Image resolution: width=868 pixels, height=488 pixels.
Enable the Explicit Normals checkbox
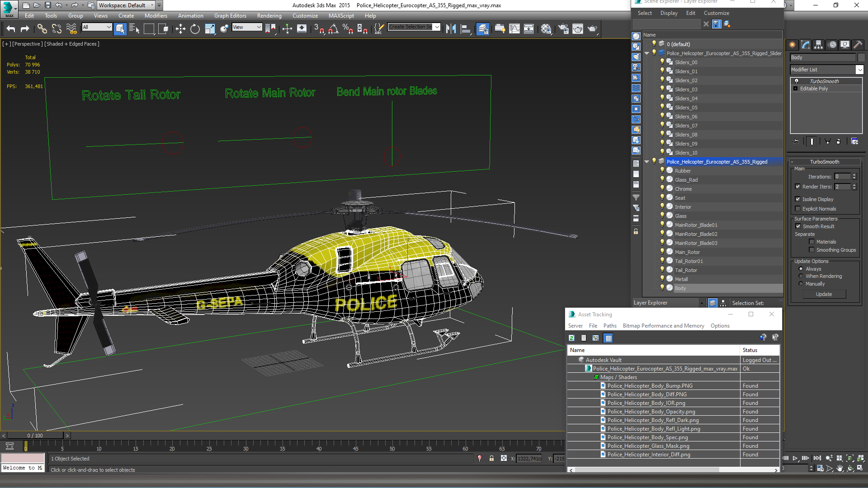click(798, 209)
